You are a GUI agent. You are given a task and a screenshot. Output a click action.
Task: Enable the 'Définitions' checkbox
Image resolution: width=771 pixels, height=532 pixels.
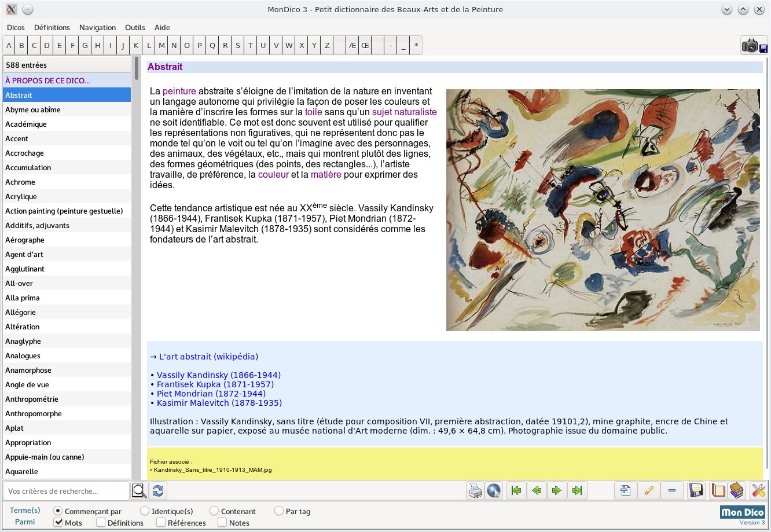pyautogui.click(x=120, y=522)
